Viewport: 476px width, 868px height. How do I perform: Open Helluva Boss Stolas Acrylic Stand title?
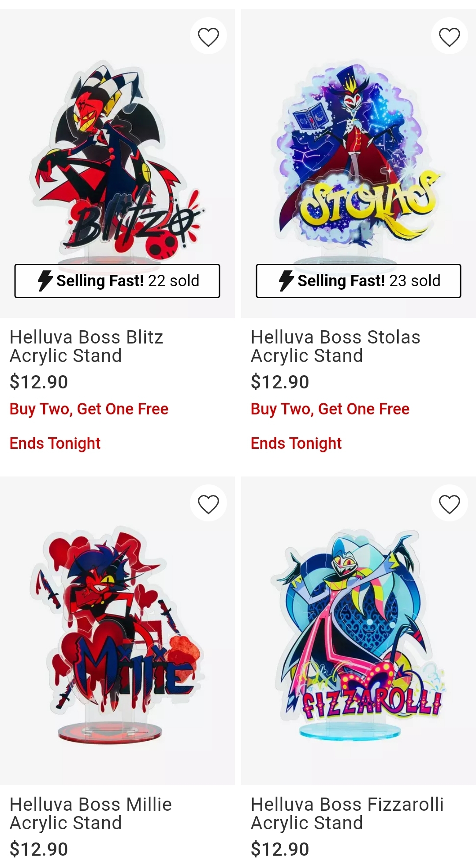(335, 347)
